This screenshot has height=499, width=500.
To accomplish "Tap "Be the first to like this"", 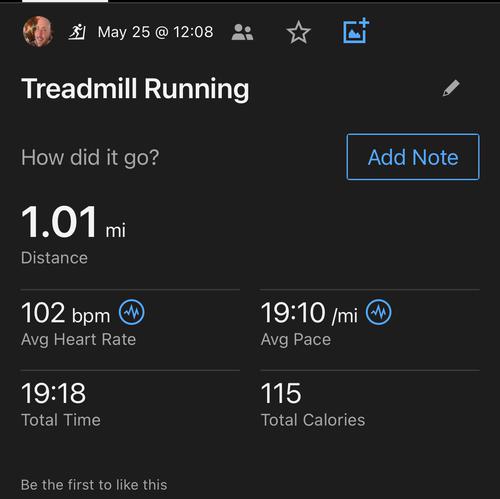I will pyautogui.click(x=94, y=485).
